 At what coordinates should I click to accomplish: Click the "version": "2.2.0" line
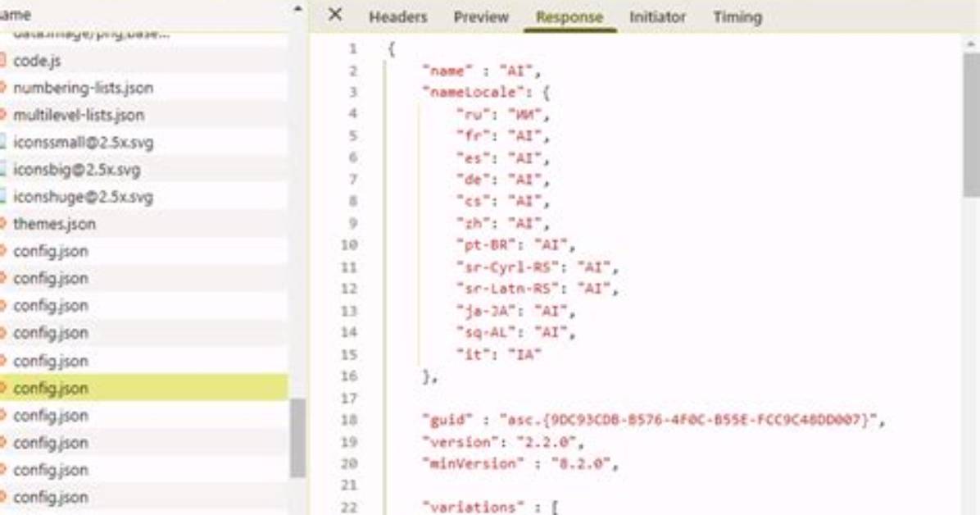click(503, 442)
